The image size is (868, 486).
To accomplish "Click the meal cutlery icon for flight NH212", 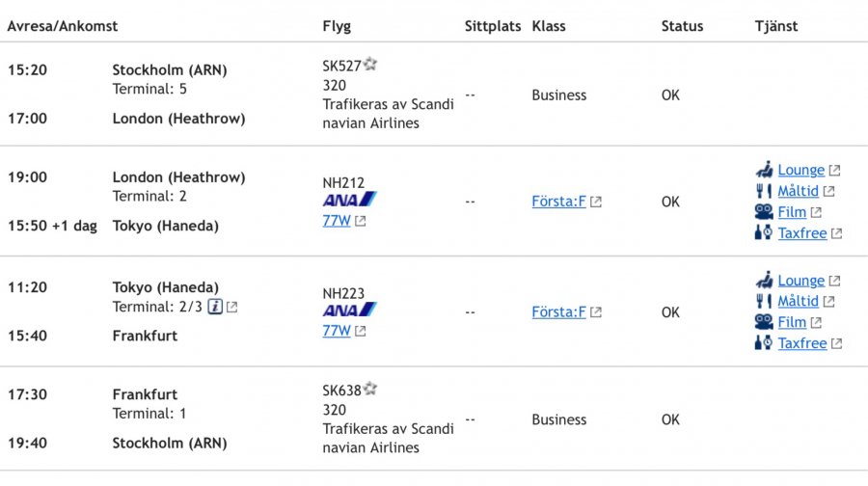I will click(765, 191).
